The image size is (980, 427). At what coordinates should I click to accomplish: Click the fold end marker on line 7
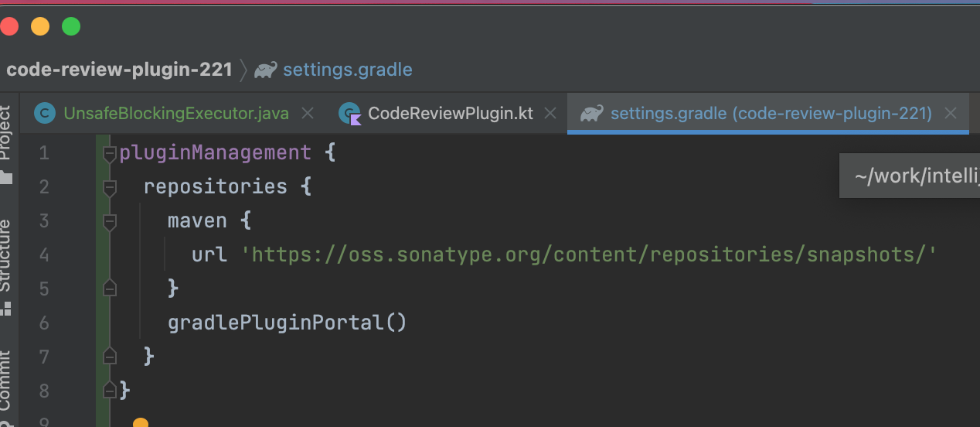click(x=110, y=356)
